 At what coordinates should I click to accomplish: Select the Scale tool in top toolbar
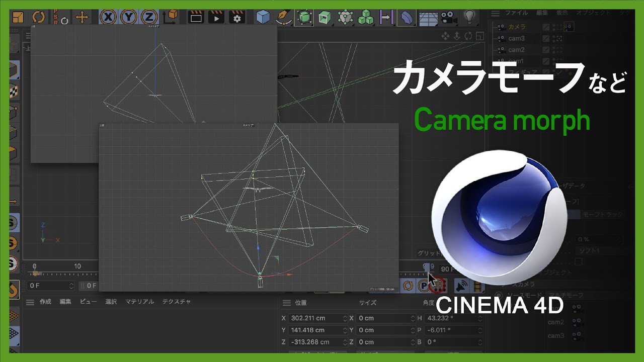click(18, 17)
